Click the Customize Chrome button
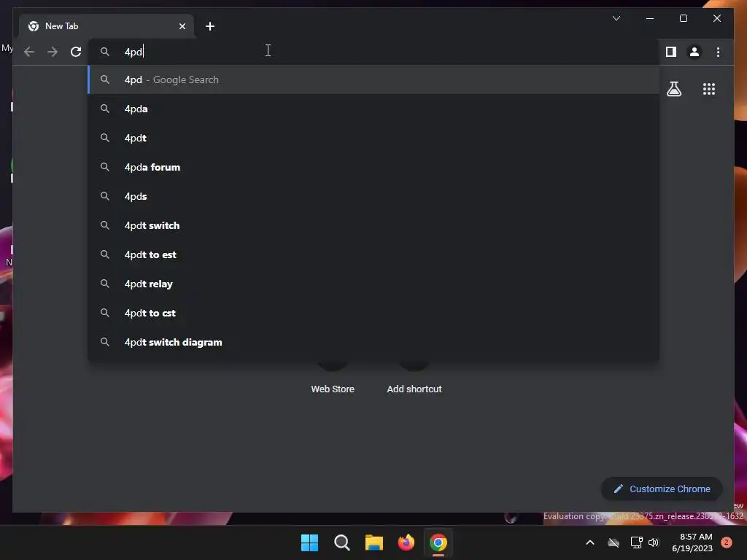Screen dimensions: 747x560 (x=662, y=489)
